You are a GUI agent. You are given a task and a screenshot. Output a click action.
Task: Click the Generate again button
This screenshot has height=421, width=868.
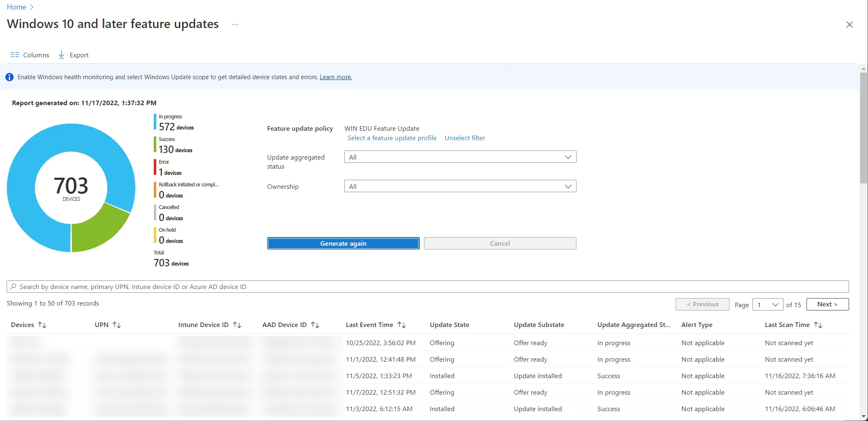click(x=343, y=244)
